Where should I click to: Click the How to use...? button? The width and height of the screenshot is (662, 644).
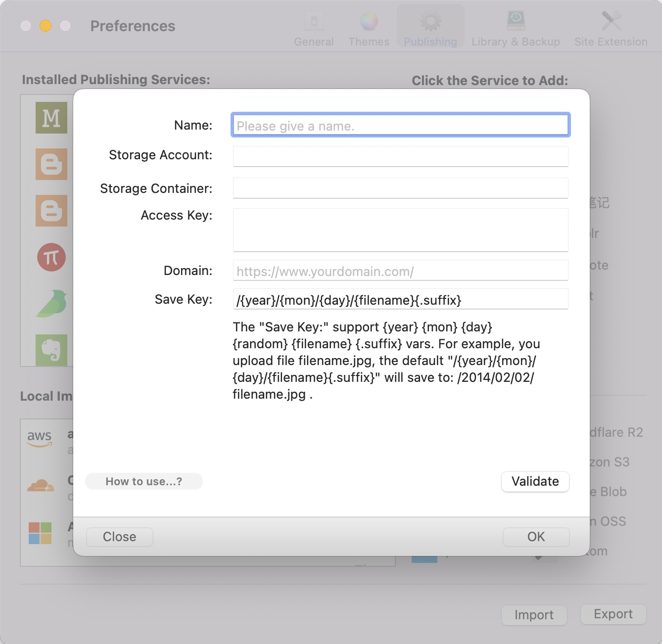pyautogui.click(x=144, y=481)
